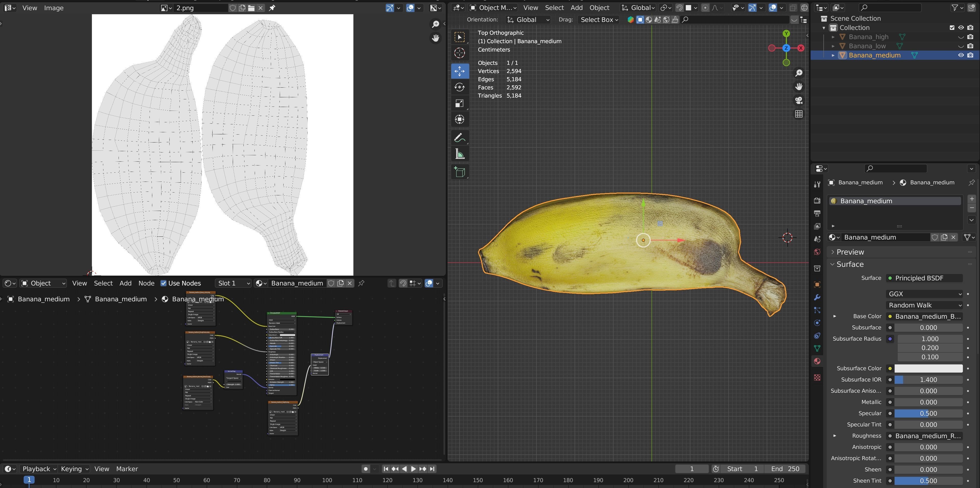Open the Marker menu in timeline
This screenshot has width=980, height=488.
coord(127,469)
